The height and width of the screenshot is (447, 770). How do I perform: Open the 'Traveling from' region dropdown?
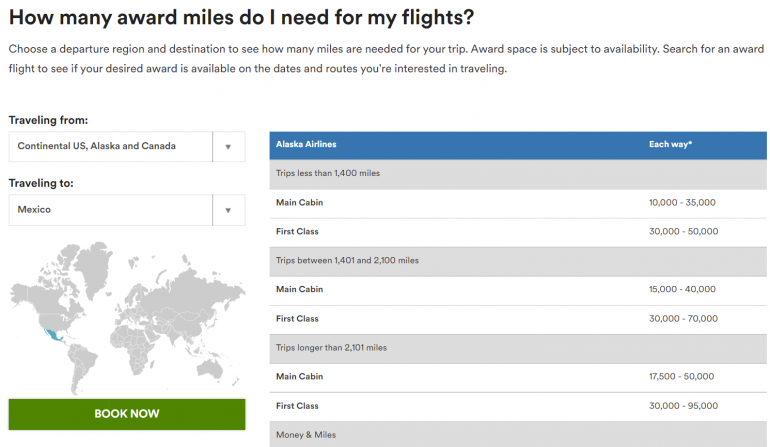110,146
